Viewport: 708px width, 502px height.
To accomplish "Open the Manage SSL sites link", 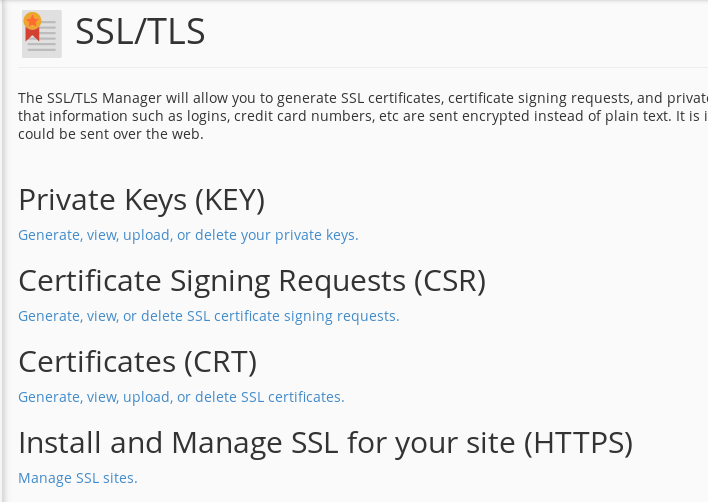I will tap(78, 478).
